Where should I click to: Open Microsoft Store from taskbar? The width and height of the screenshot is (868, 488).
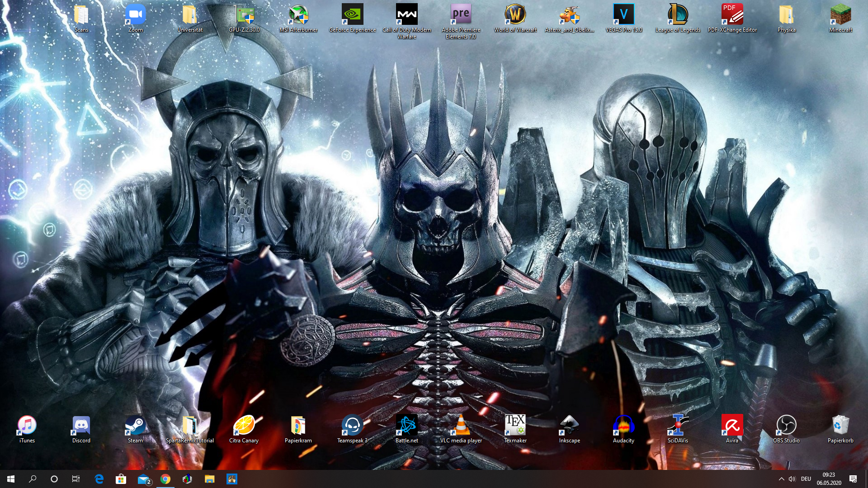click(121, 479)
